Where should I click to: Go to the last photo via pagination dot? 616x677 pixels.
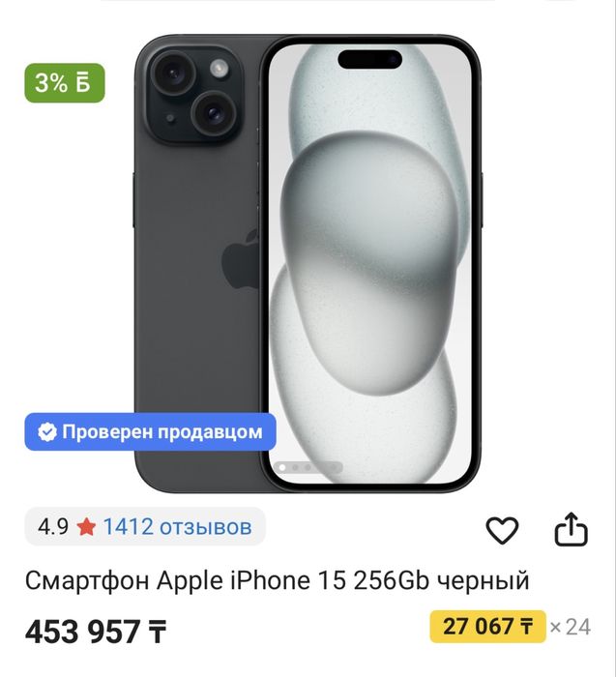[334, 467]
